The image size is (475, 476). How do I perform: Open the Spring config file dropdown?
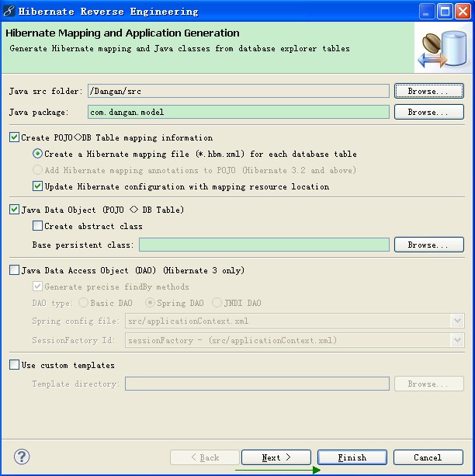(x=457, y=321)
